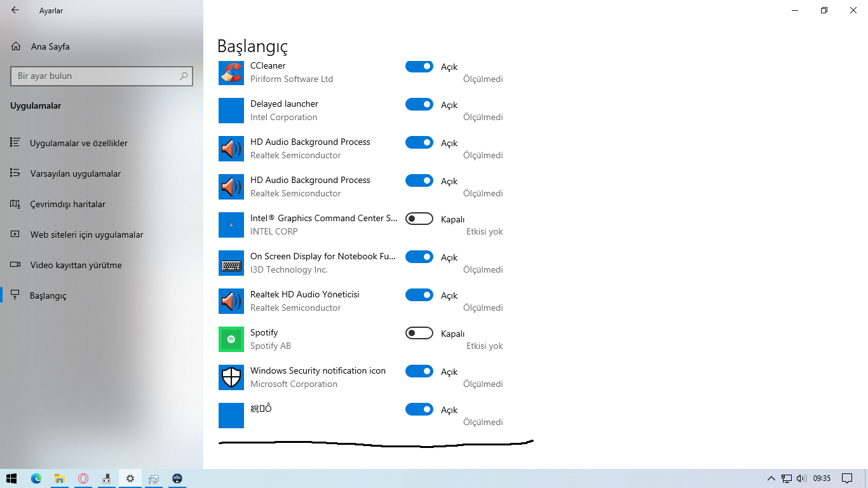This screenshot has width=868, height=488.
Task: Click the 'Ölçülmedi' label in CCleaner row
Action: (483, 79)
